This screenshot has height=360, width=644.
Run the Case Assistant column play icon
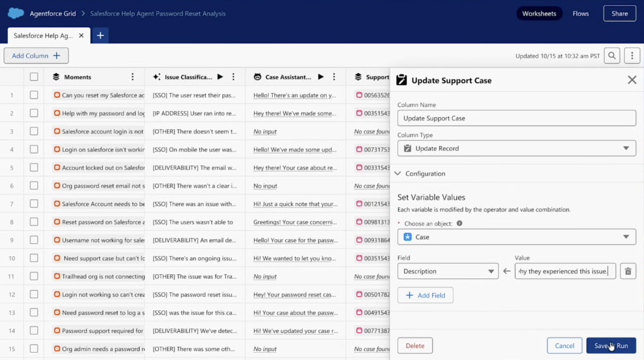pyautogui.click(x=321, y=77)
